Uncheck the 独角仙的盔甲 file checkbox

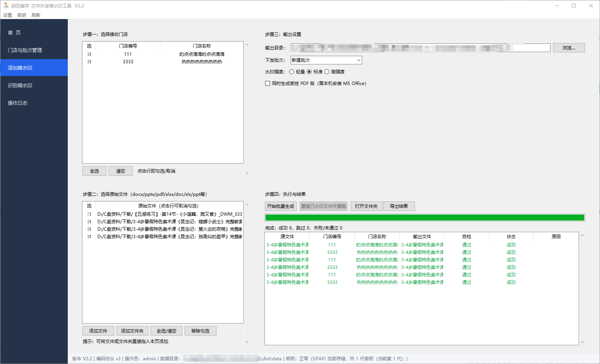click(x=89, y=237)
